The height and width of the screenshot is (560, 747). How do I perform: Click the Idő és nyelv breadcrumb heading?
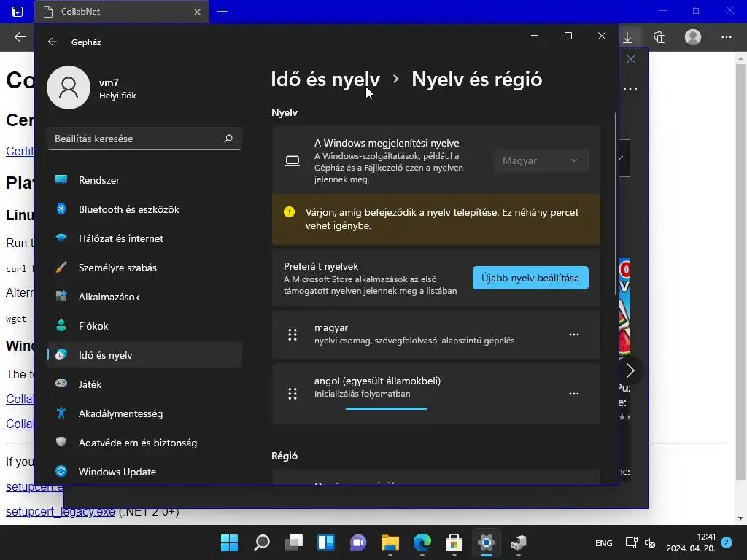pos(325,79)
